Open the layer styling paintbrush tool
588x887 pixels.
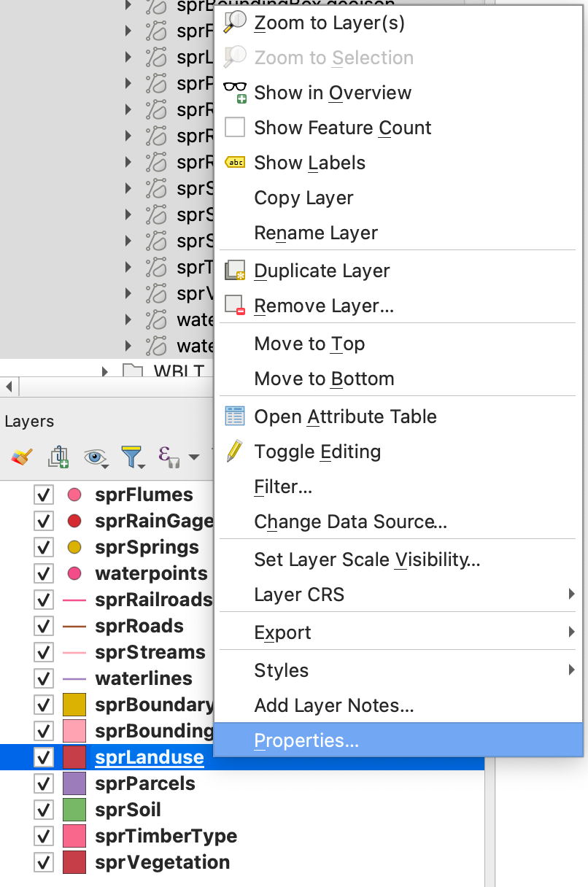(21, 457)
